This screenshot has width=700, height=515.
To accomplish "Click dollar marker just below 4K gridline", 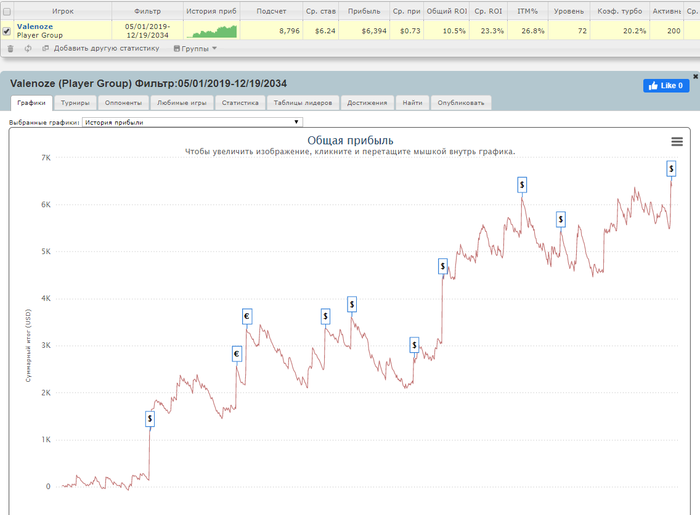I will pos(352,304).
